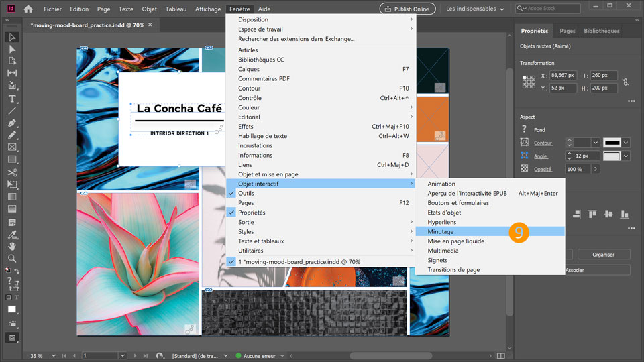Choose Calques in Fenêtre menu
The image size is (644, 362).
(321, 69)
